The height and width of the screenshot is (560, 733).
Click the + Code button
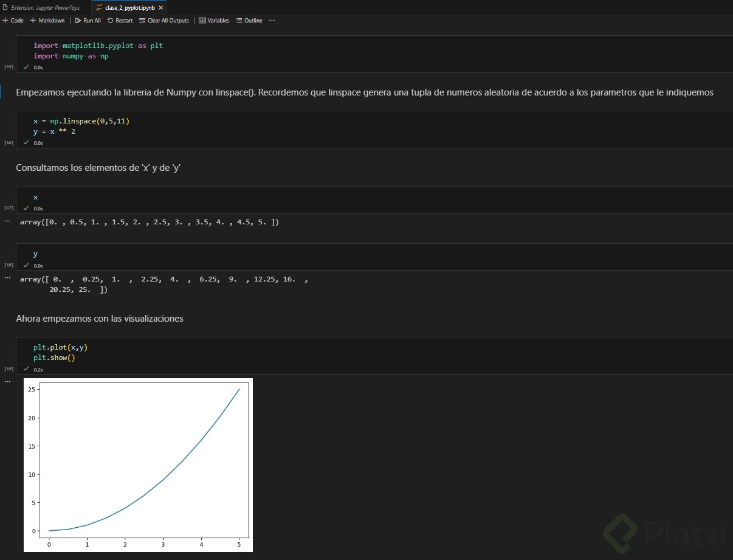[x=12, y=20]
